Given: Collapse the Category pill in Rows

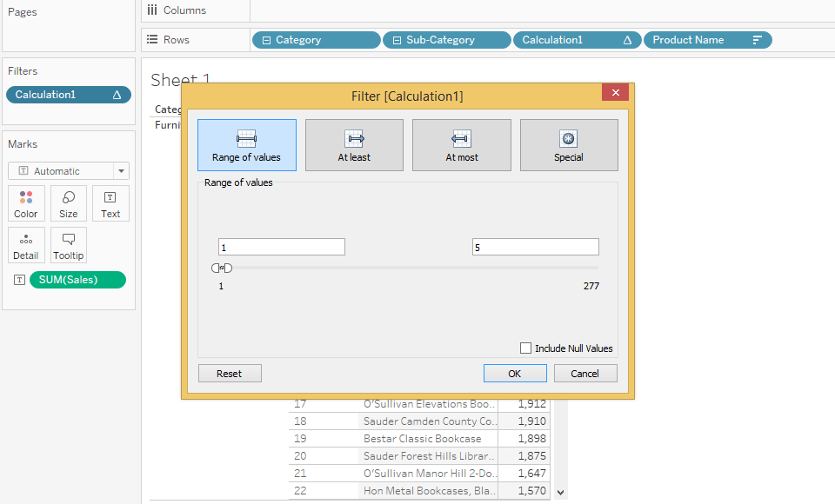Looking at the screenshot, I should 266,40.
